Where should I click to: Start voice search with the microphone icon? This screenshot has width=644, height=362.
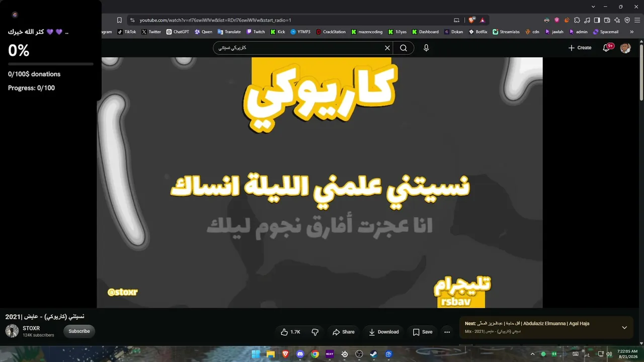[x=426, y=48]
